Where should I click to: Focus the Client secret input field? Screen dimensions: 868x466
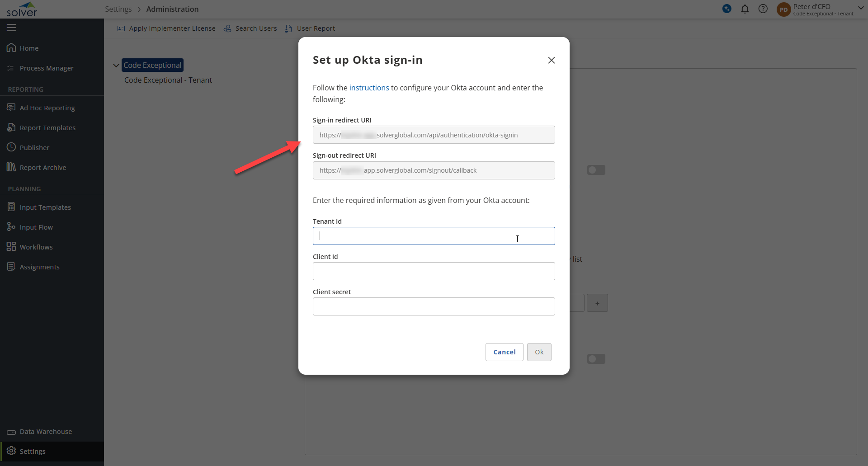tap(434, 306)
